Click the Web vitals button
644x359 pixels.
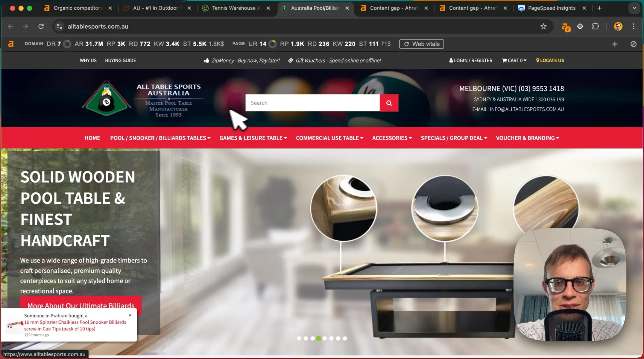tap(422, 44)
